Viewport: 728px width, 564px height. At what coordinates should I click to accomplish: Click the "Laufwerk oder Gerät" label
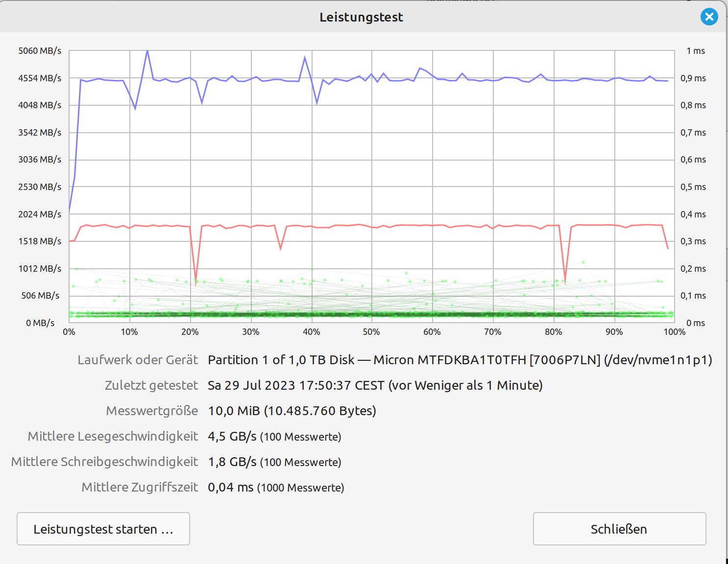click(138, 360)
